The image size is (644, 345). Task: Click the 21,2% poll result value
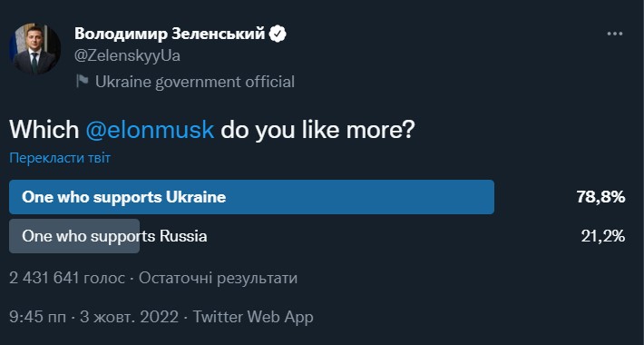click(x=603, y=236)
